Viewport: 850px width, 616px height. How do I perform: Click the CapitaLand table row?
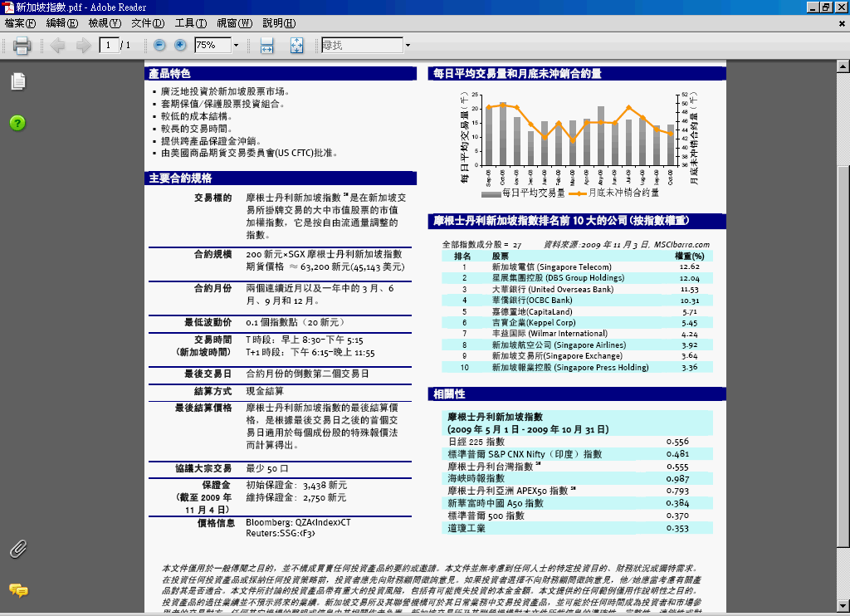pyautogui.click(x=578, y=312)
